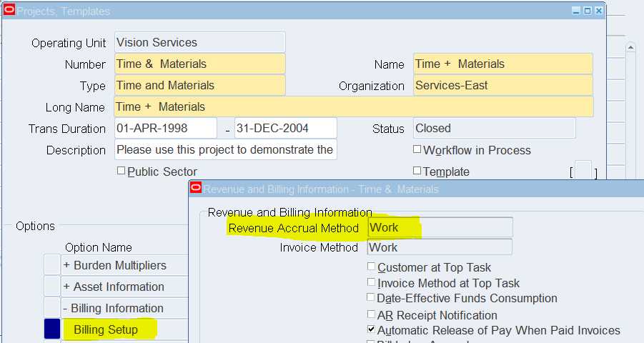644x343 pixels.
Task: Click the Trans Duration label
Action: (x=67, y=129)
